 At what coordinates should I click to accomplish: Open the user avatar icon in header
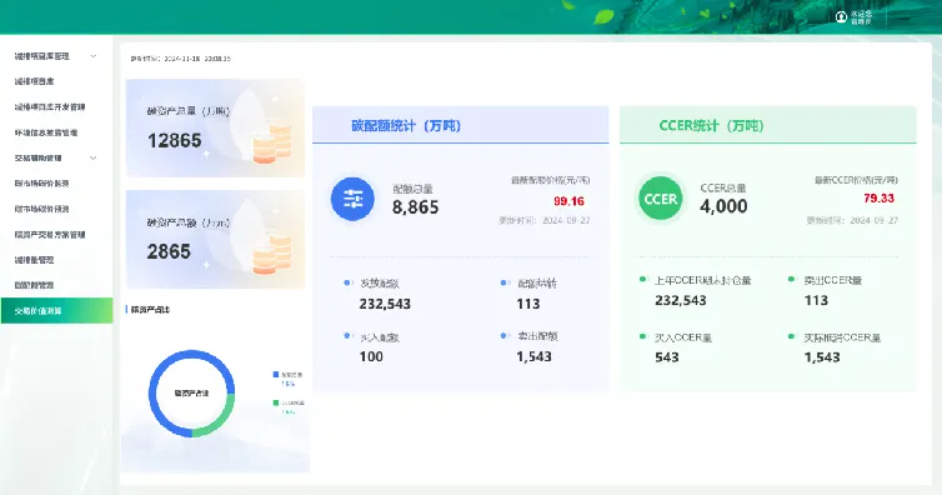pyautogui.click(x=841, y=17)
